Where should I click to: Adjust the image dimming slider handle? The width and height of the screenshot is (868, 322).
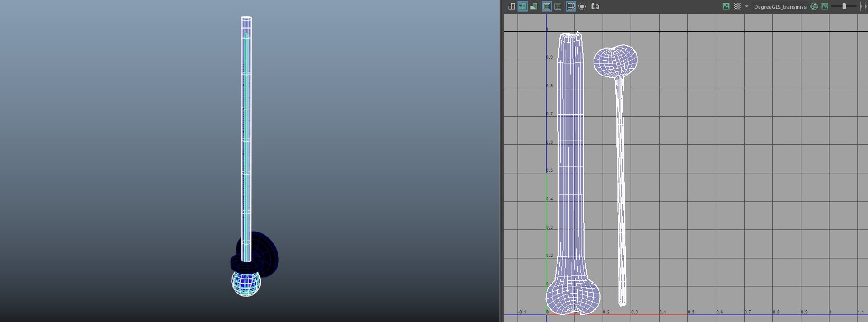[844, 6]
